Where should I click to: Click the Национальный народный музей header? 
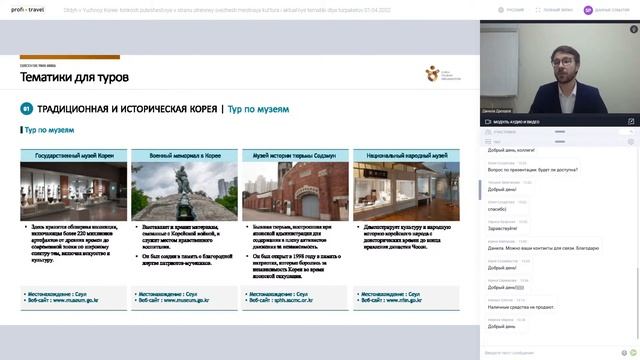407,156
